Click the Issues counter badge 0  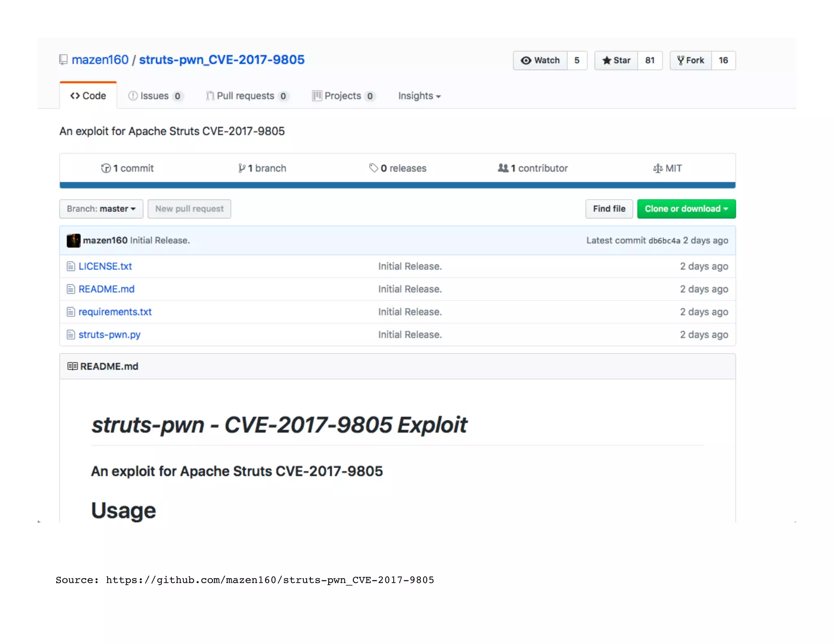[x=178, y=96]
